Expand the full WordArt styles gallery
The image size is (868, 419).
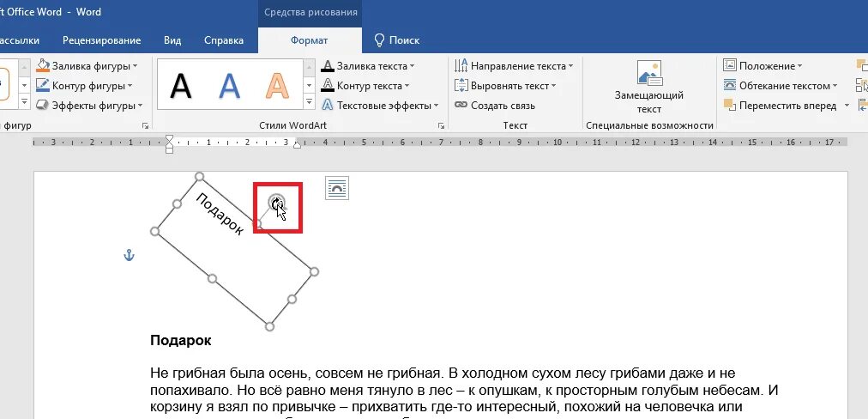[309, 102]
